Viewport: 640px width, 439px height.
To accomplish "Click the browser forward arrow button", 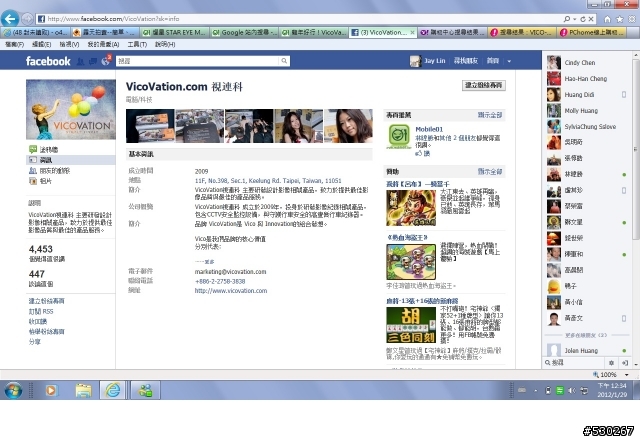I will (x=27, y=19).
